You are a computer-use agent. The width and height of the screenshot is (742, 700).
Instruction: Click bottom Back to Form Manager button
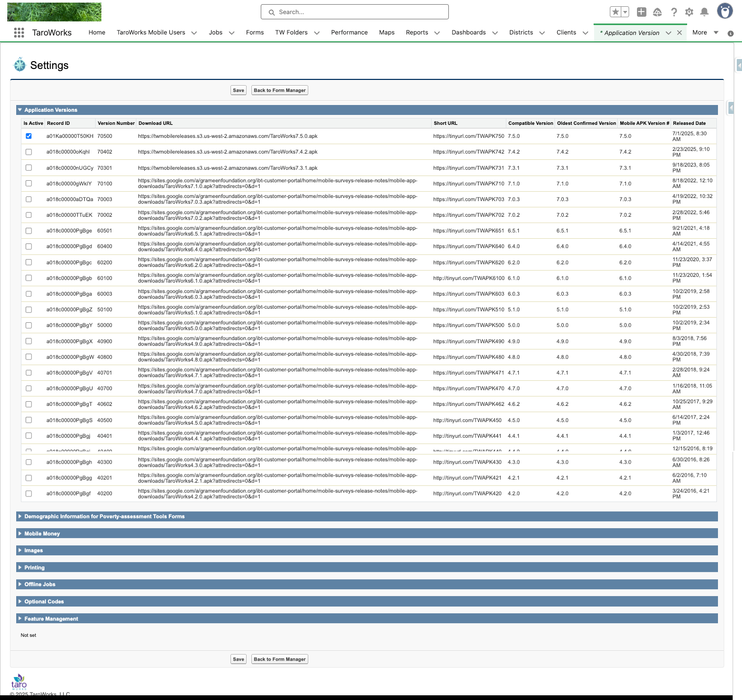click(x=280, y=659)
